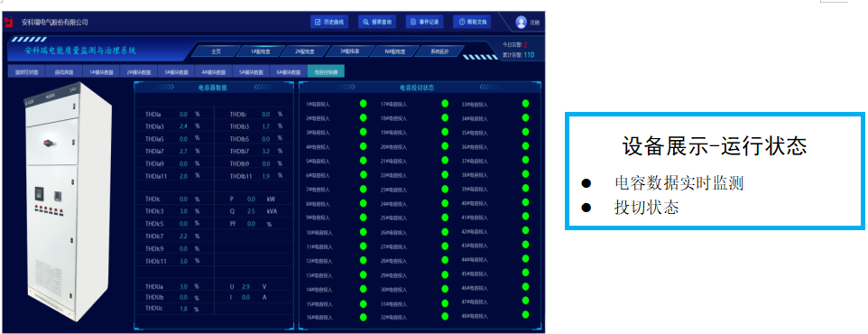This screenshot has height=334, width=868.
Task: Click the 注销 logout link
Action: [x=535, y=23]
